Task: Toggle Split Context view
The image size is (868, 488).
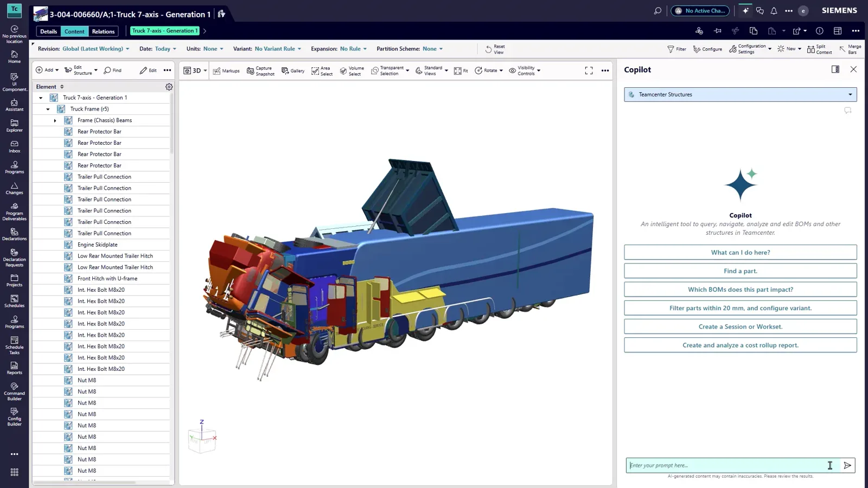Action: pos(819,49)
